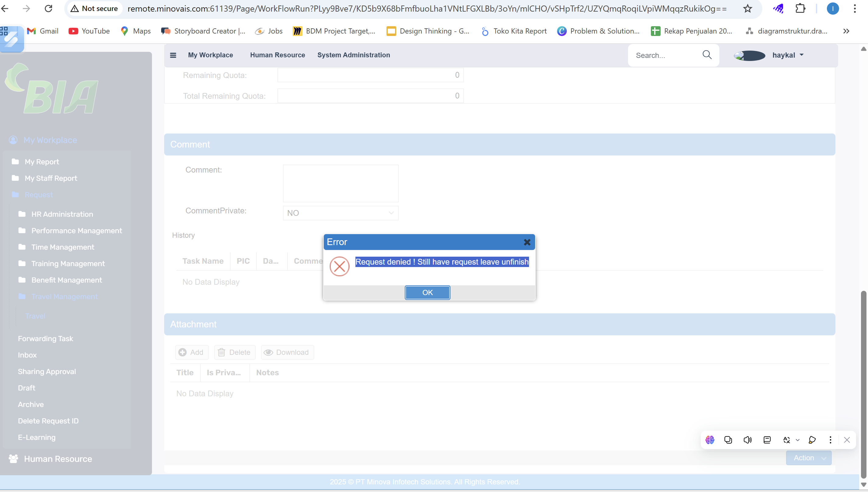This screenshot has width=868, height=492.
Task: Click the translate icon in floating toolbar
Action: (786, 440)
